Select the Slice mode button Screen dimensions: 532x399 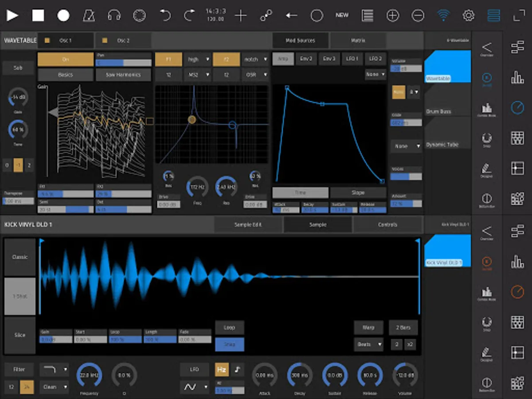pyautogui.click(x=20, y=335)
